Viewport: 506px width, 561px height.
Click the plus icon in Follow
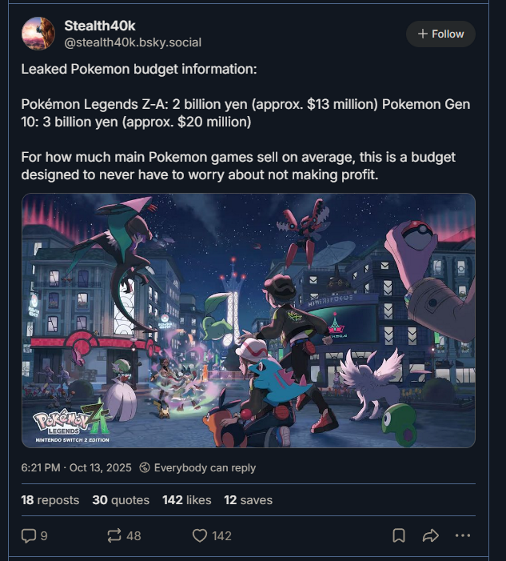(423, 34)
